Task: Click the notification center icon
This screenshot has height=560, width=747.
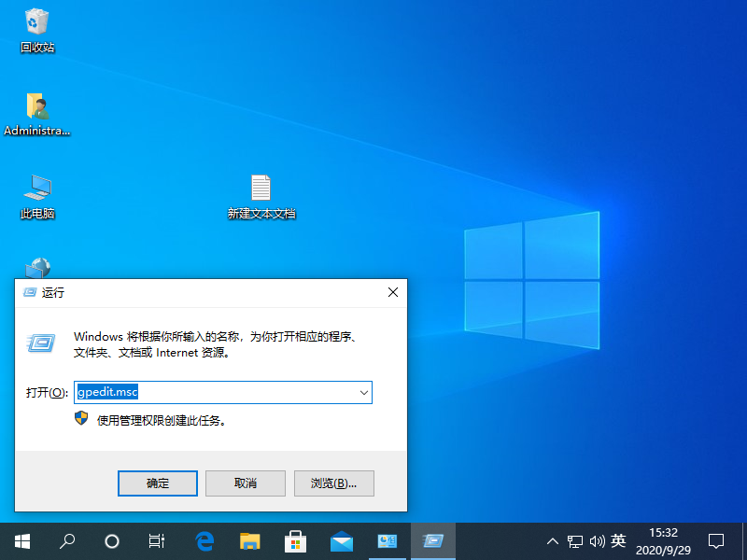Action: 715,541
